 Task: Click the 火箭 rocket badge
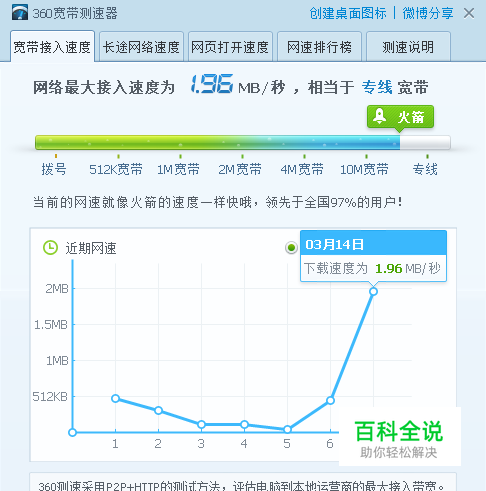point(400,117)
